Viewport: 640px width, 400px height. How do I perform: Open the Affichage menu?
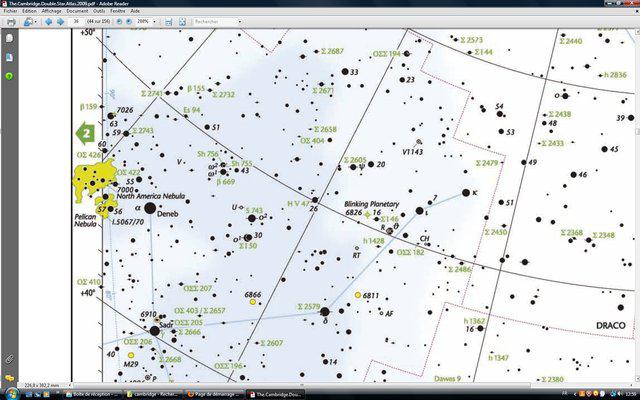point(51,11)
